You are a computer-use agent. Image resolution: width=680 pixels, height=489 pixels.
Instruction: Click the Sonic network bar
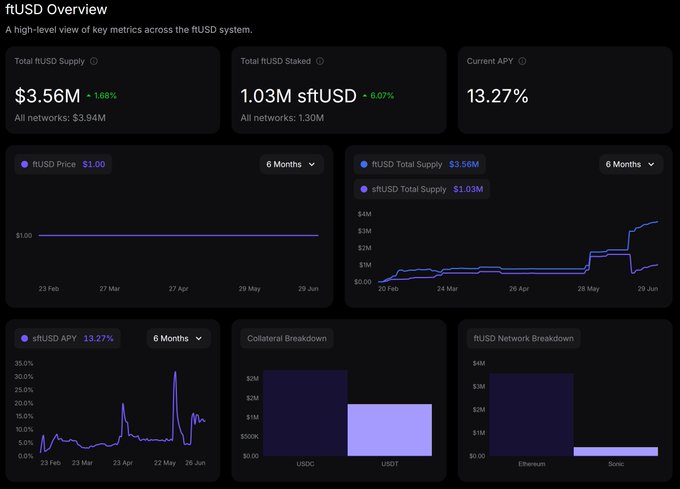616,451
